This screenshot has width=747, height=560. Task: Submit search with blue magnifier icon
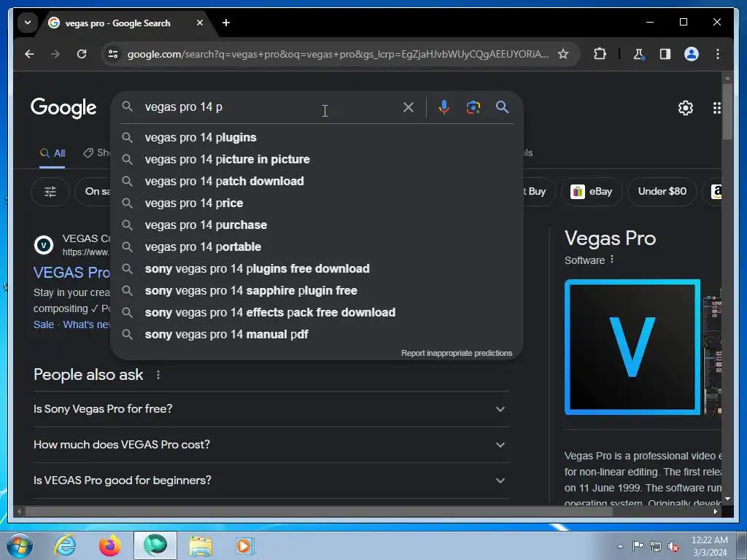tap(502, 107)
